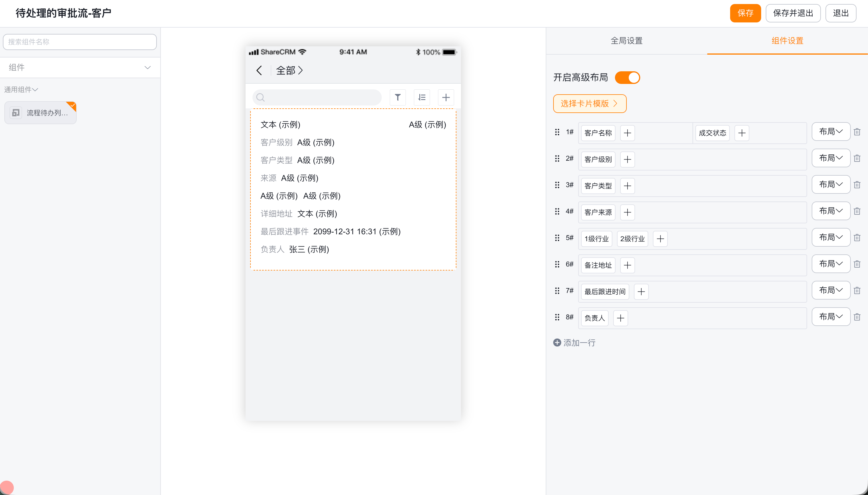Delete row 1# with trash icon
Viewport: 868px width, 495px height.
click(x=857, y=132)
